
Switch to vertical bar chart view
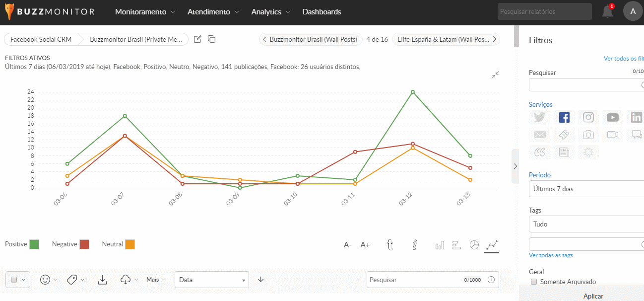[x=440, y=245]
